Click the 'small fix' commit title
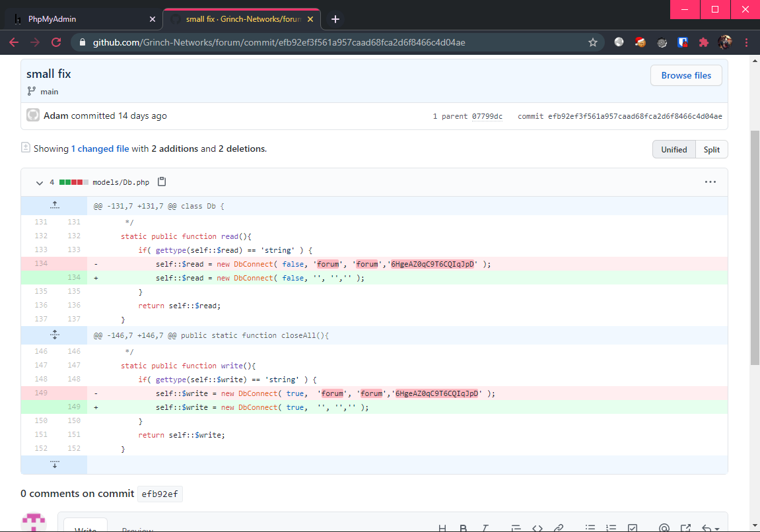This screenshot has width=760, height=532. pyautogui.click(x=48, y=74)
